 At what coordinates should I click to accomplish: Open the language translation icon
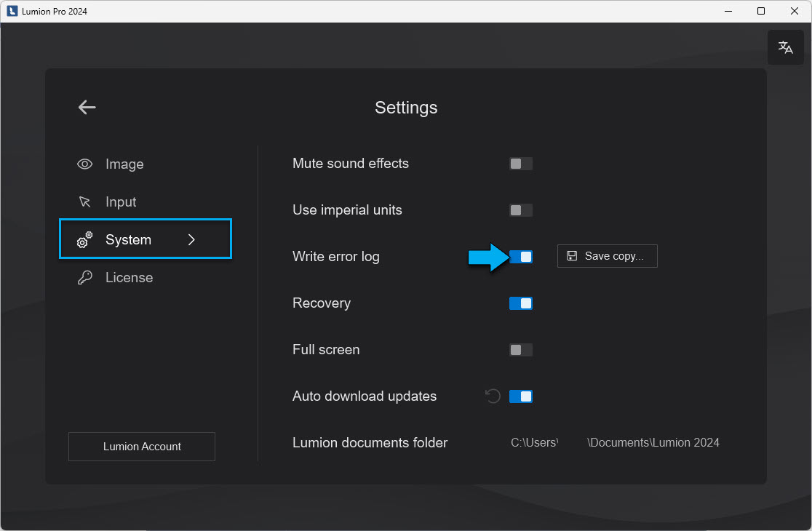[786, 47]
